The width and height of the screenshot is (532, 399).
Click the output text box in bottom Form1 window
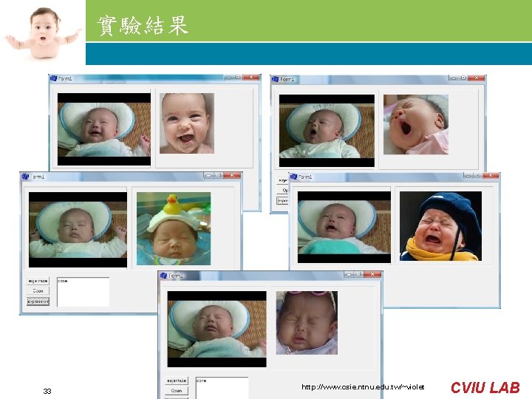[222, 388]
